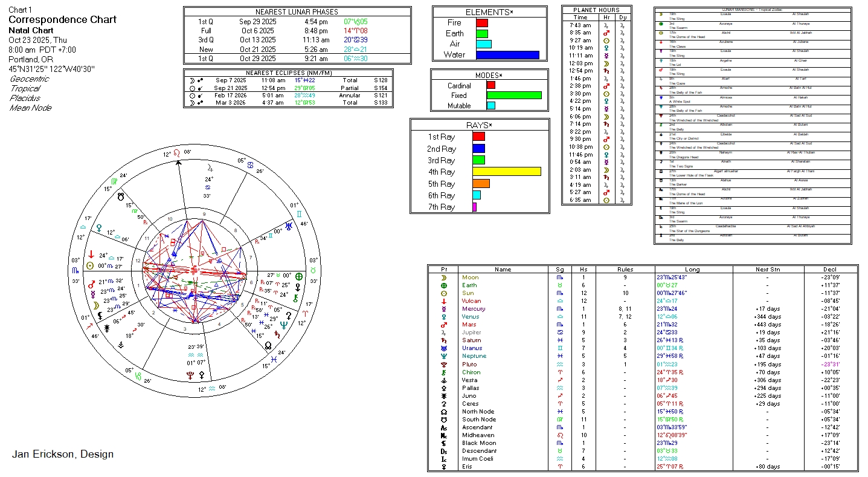Click the Saturn symbol in the planet table
This screenshot has width=868, height=477.
coord(443,340)
